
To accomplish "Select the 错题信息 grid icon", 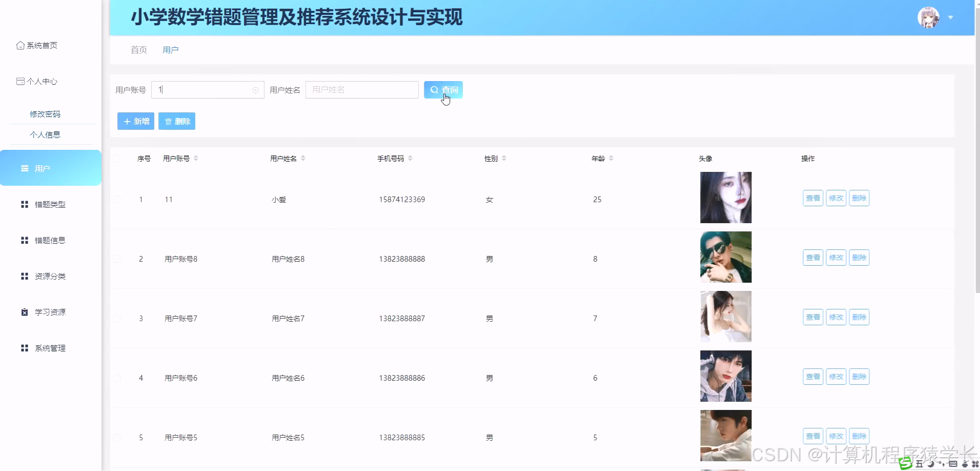I will [25, 240].
